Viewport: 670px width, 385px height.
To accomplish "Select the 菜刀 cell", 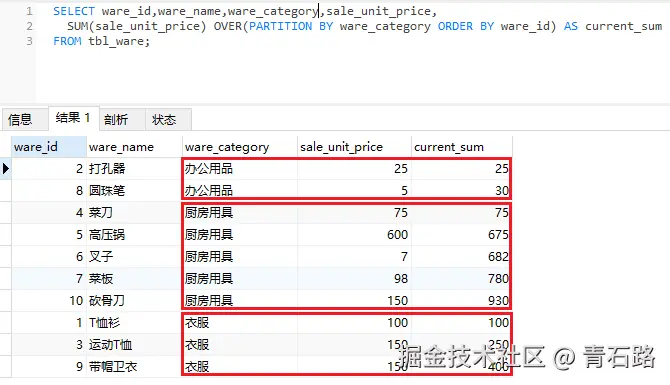I will pos(135,212).
